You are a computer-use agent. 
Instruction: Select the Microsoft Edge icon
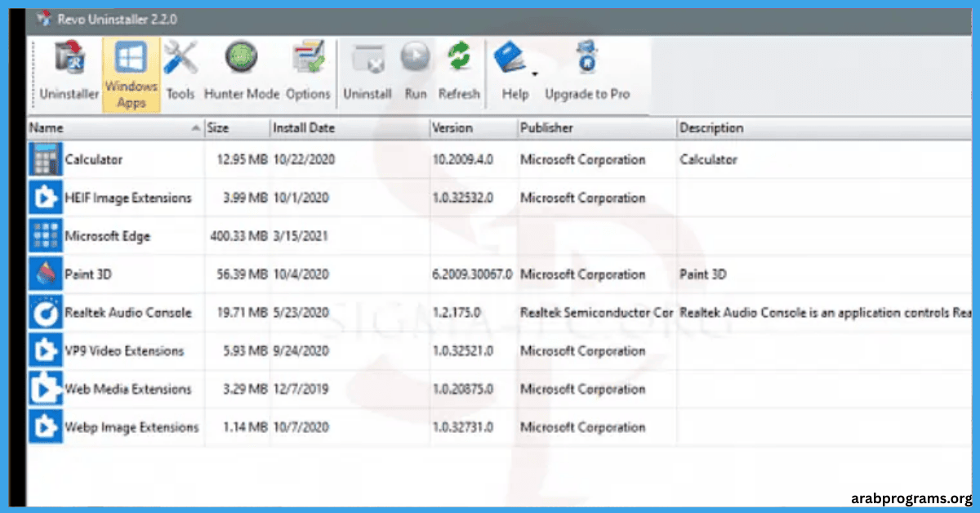44,236
